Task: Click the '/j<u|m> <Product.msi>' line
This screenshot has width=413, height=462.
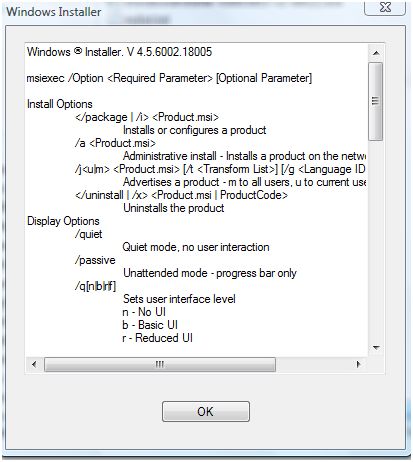Action: tap(221, 169)
